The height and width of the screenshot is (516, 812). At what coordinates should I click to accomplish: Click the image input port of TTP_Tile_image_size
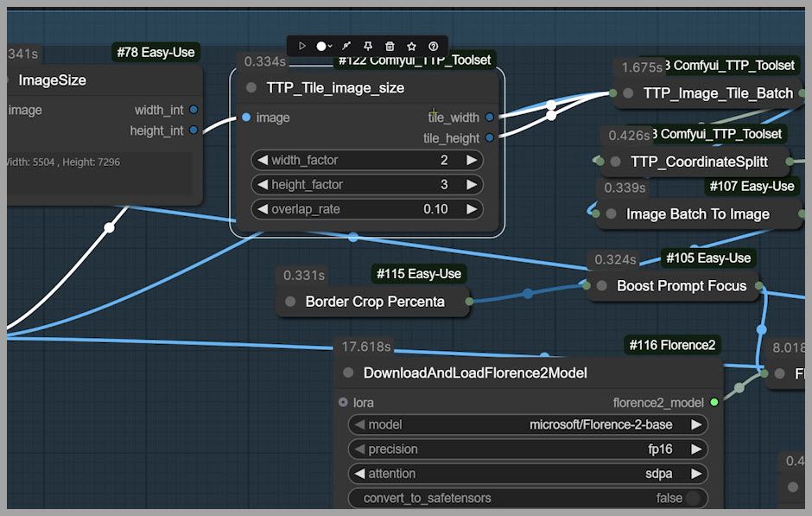pyautogui.click(x=246, y=118)
